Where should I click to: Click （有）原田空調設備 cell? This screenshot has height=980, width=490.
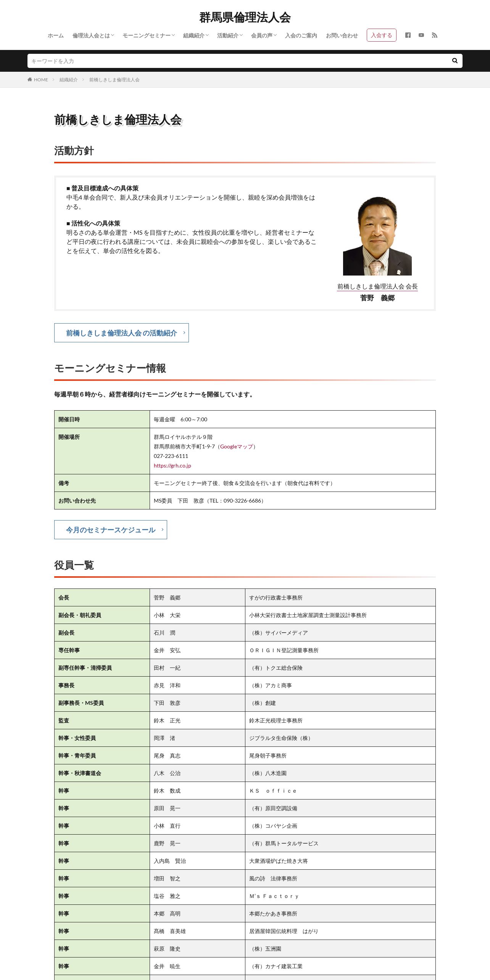pos(340,808)
